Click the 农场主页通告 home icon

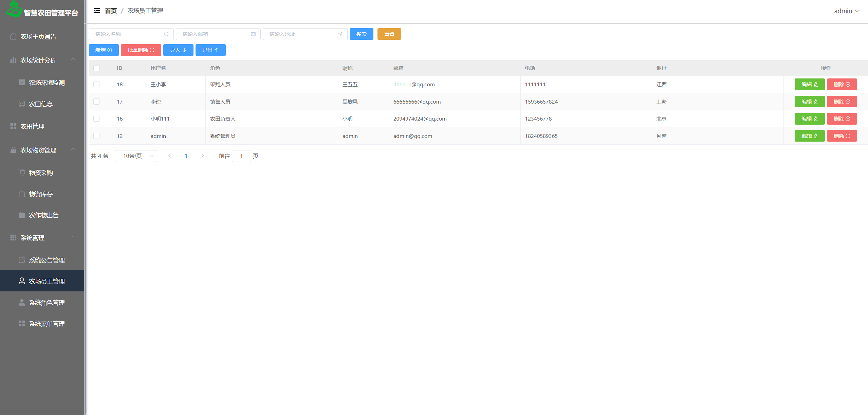[13, 36]
